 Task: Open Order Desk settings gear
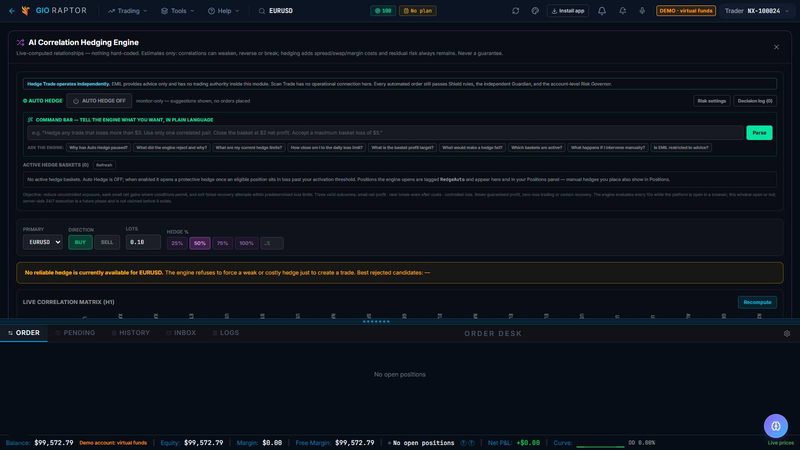[x=787, y=333]
